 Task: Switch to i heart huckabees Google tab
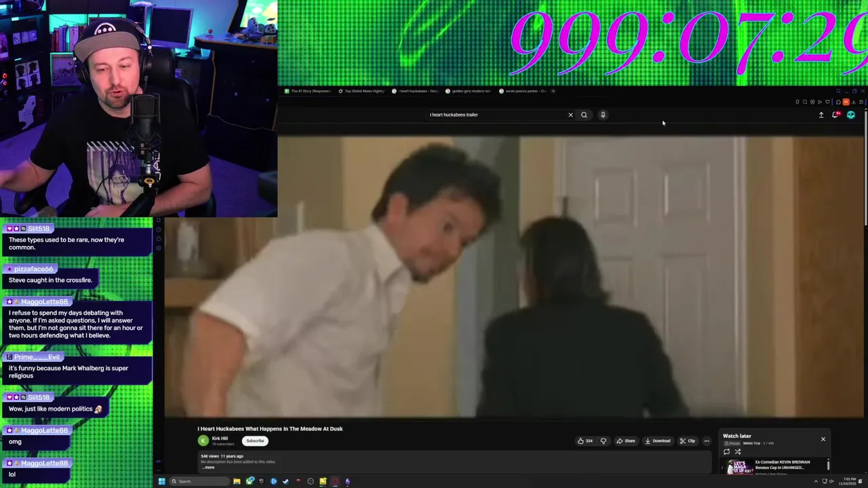(416, 91)
